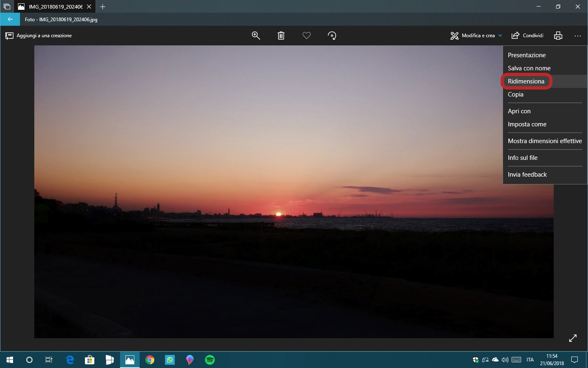Viewport: 588px width, 368px height.
Task: Launch Google Chrome from taskbar
Action: [150, 360]
